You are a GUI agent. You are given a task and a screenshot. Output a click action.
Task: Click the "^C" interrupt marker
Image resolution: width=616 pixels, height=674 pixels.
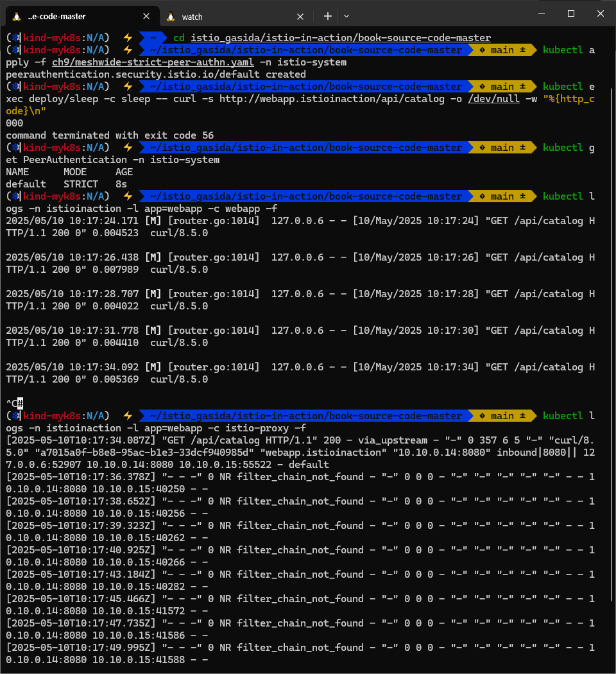(12, 404)
